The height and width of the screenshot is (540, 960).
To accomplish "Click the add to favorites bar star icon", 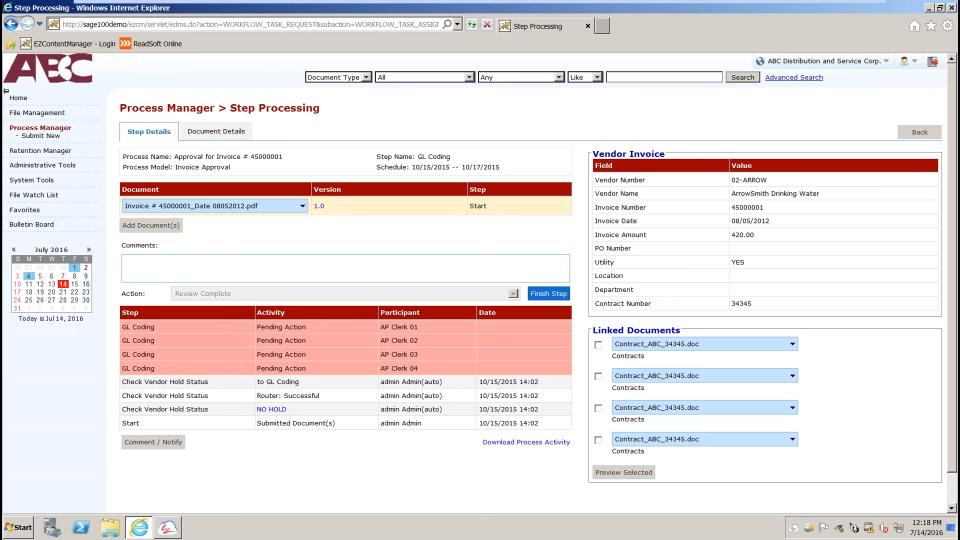I will (10, 44).
